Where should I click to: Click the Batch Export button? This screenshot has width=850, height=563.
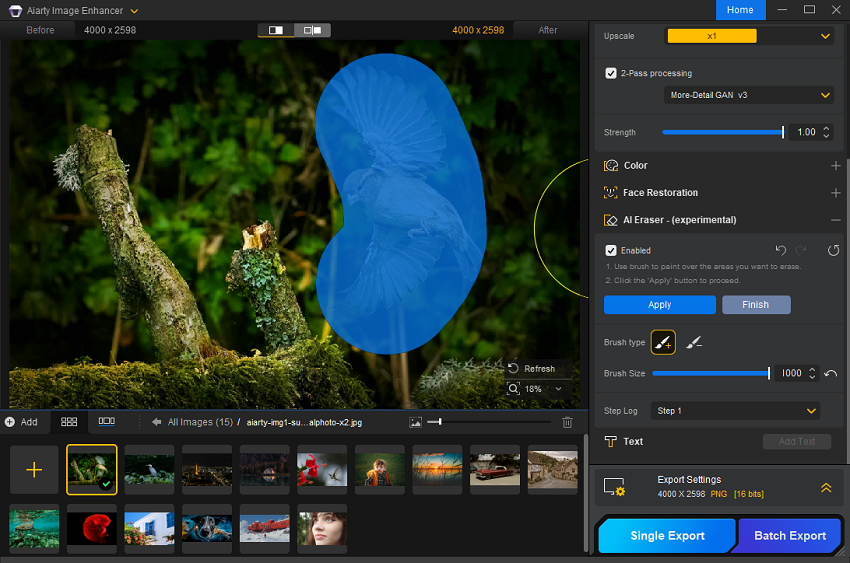tap(789, 535)
